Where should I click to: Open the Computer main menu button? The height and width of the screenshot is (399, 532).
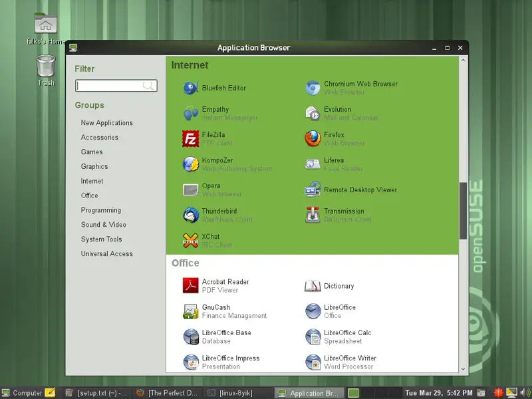pyautogui.click(x=23, y=393)
